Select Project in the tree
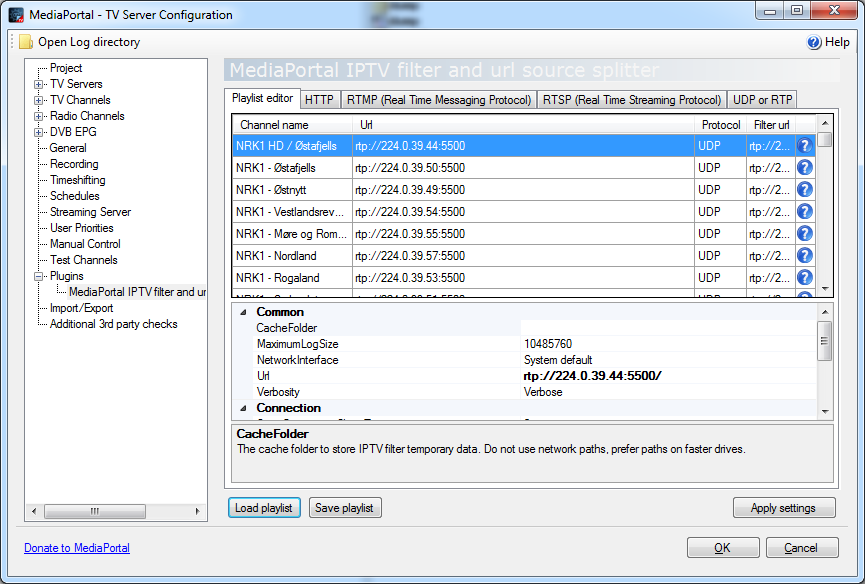Viewport: 865px width, 584px height. point(66,68)
